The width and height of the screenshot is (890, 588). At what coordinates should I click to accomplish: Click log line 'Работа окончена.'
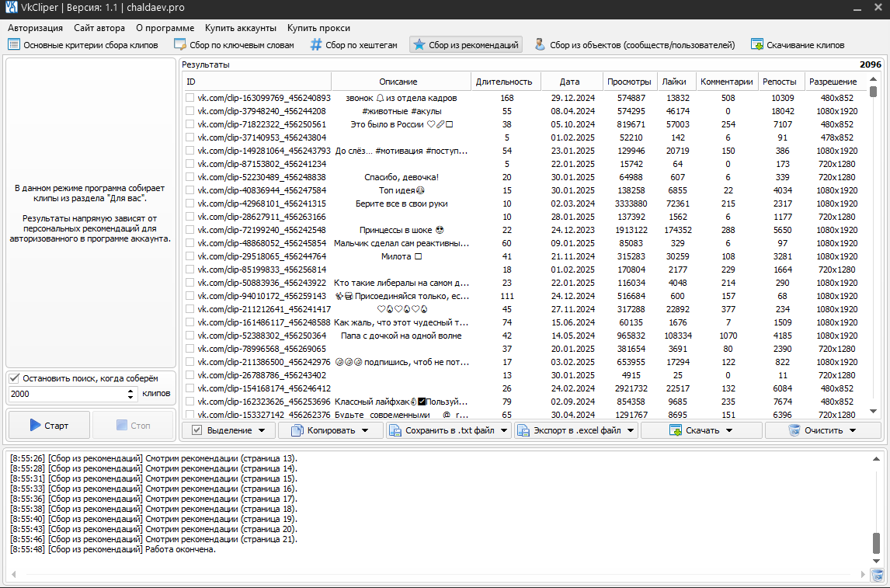pos(180,549)
